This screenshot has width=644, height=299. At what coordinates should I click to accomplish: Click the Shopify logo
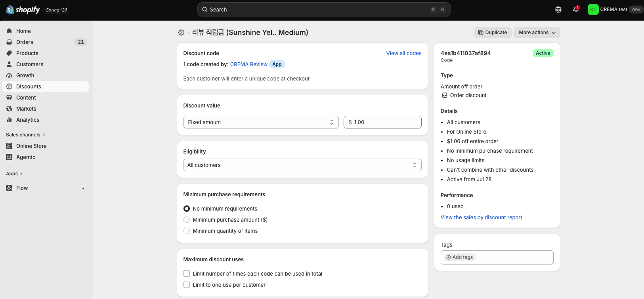pos(23,10)
